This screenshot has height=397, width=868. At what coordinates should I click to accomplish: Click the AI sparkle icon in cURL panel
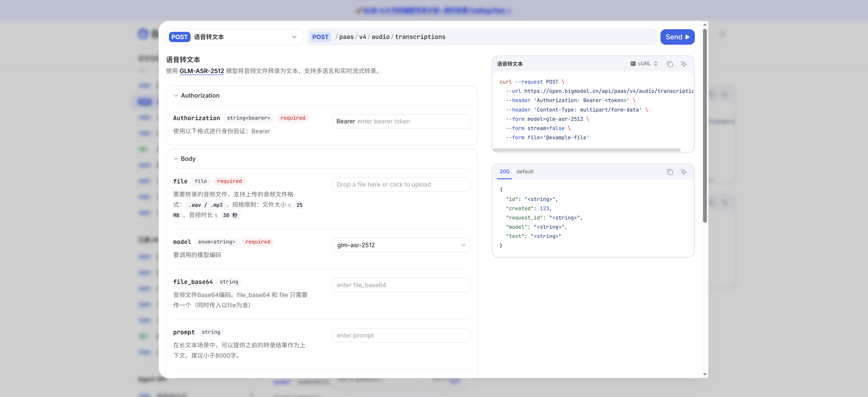[x=683, y=64]
